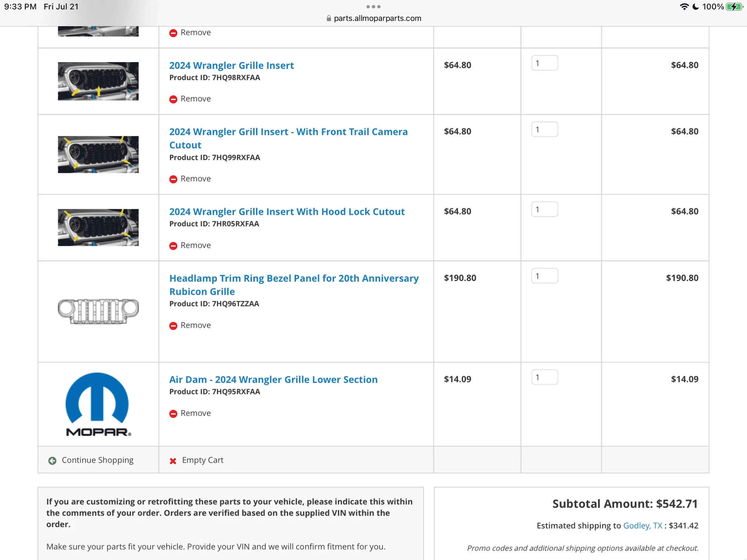This screenshot has height=560, width=747.
Task: Click the red Remove icon for Hood Lock Cutout insert
Action: point(173,246)
